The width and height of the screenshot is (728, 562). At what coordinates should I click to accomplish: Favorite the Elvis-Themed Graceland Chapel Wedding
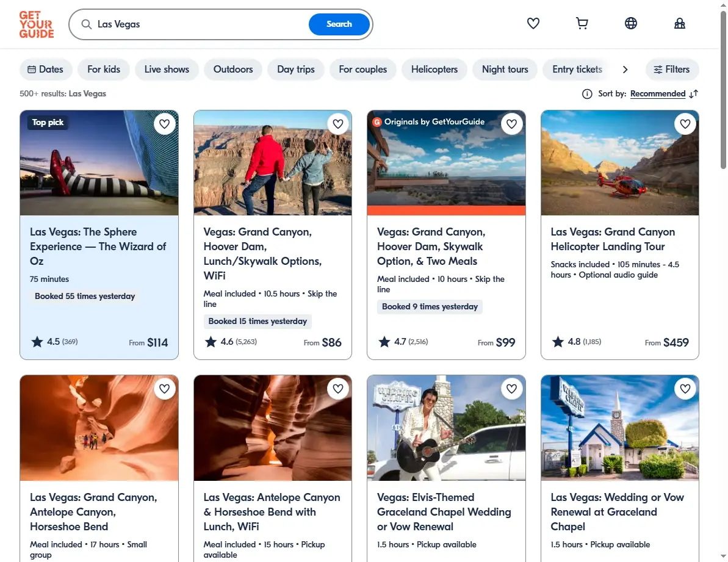[x=511, y=389]
